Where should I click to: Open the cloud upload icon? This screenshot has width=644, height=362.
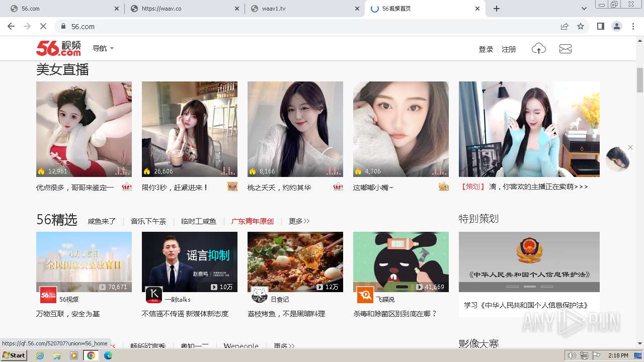pos(539,49)
